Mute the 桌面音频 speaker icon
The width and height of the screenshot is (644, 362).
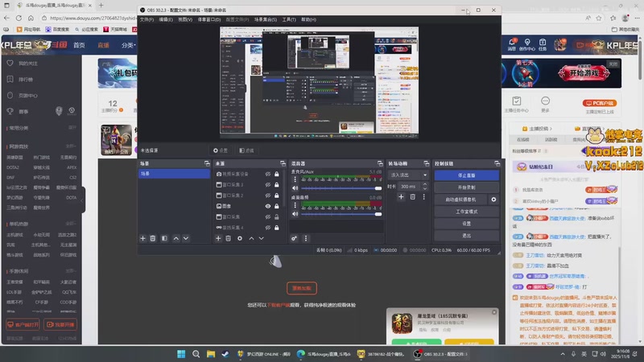click(x=295, y=214)
